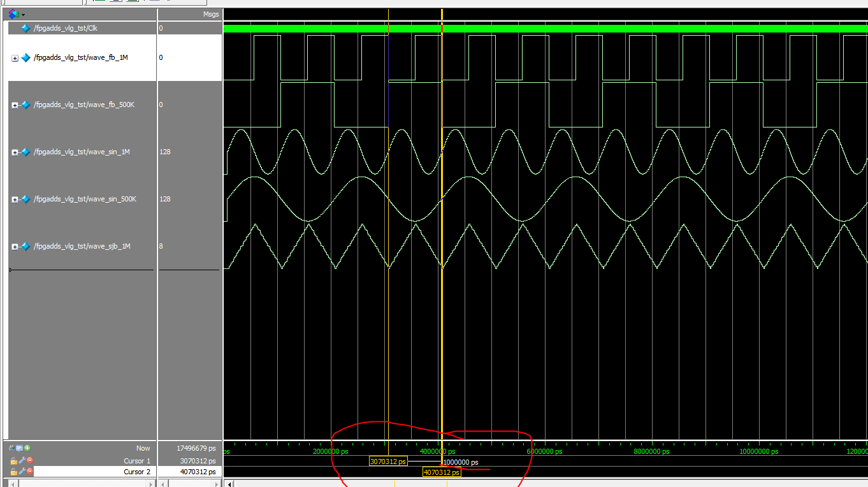868x487 pixels.
Task: Lock Cursor 1 with padlock icon
Action: 13,461
